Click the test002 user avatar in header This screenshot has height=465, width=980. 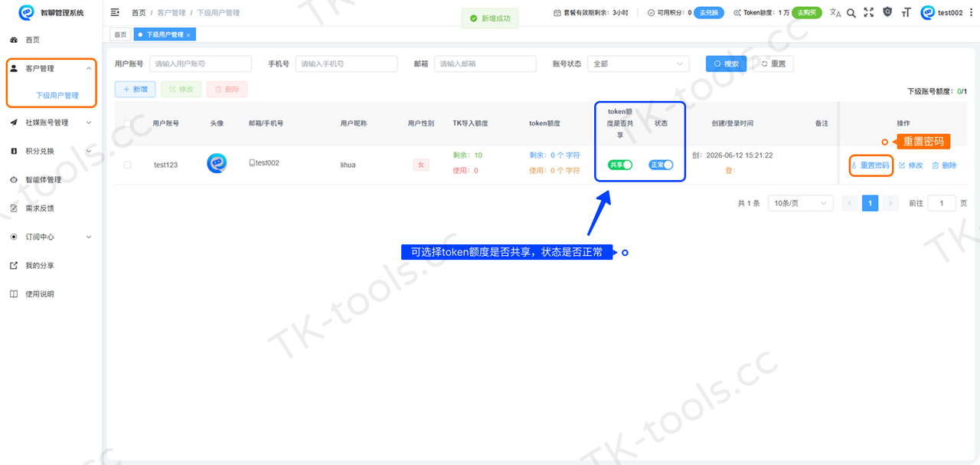927,12
